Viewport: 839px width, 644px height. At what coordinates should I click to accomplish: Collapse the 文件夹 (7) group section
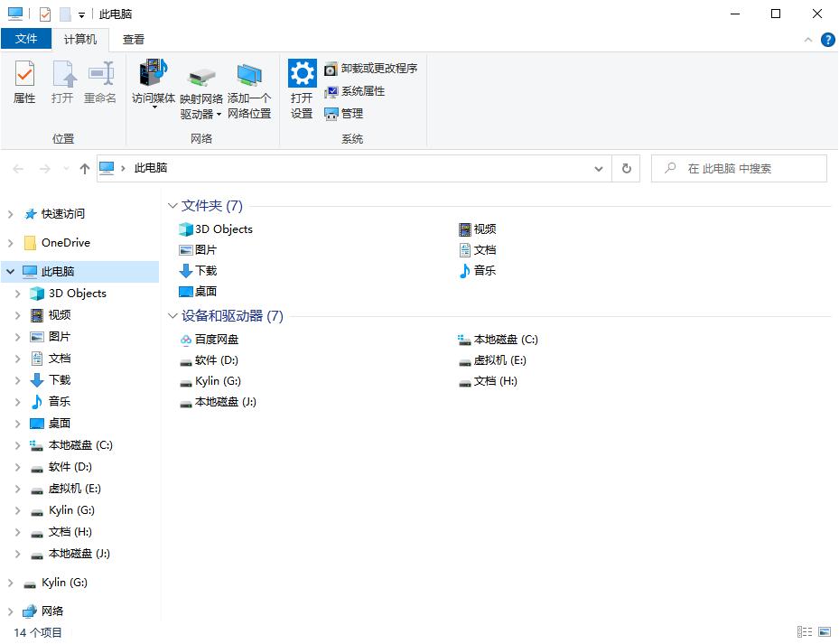coord(172,206)
